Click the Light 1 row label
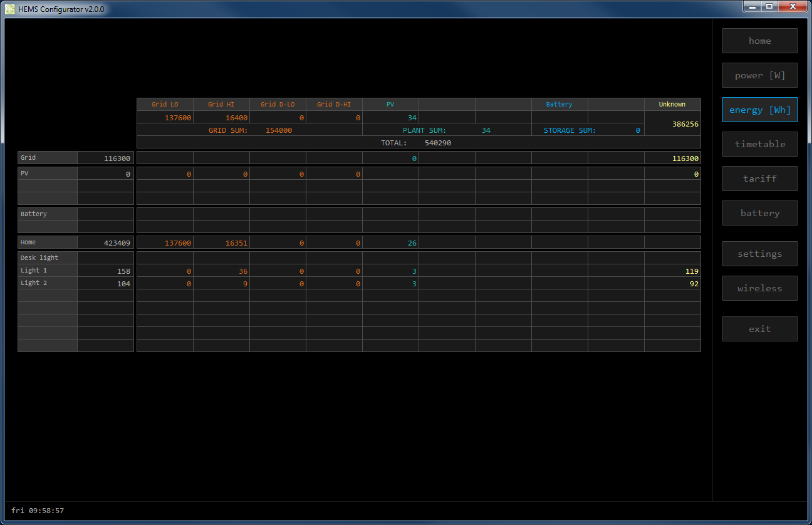Viewport: 812px width, 525px height. click(48, 271)
